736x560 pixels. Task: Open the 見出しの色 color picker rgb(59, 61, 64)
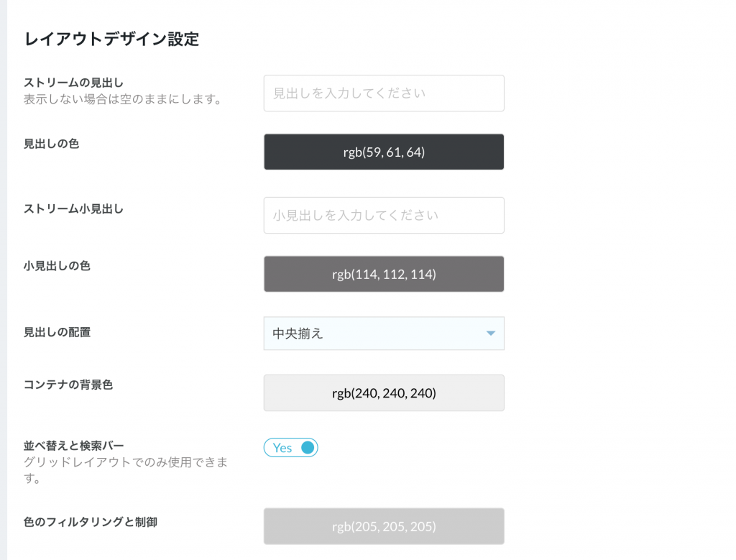click(x=384, y=152)
